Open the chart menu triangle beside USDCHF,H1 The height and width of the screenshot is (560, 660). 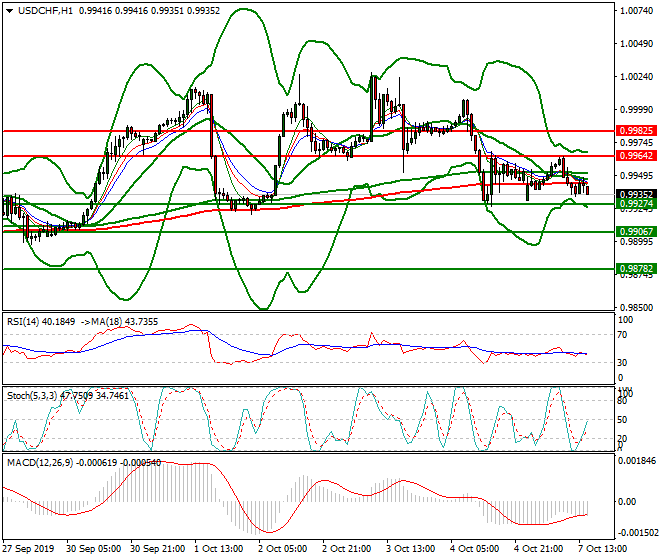pos(9,11)
